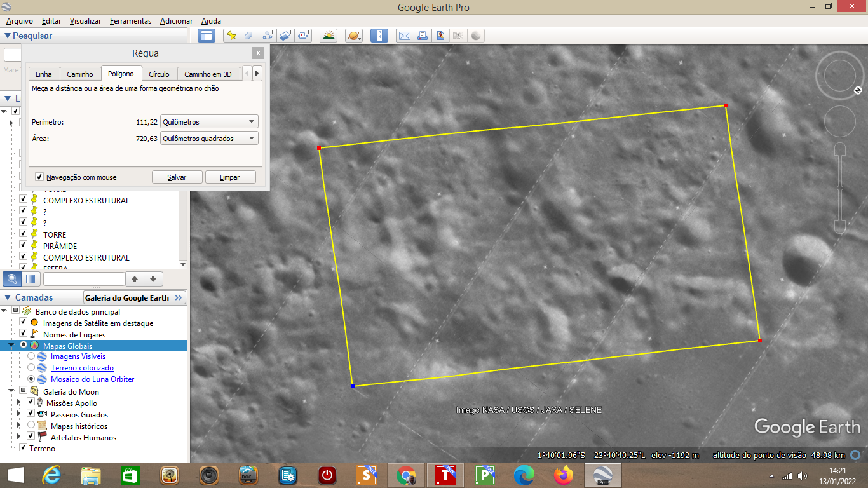Click the zoom slider track

coord(840,187)
